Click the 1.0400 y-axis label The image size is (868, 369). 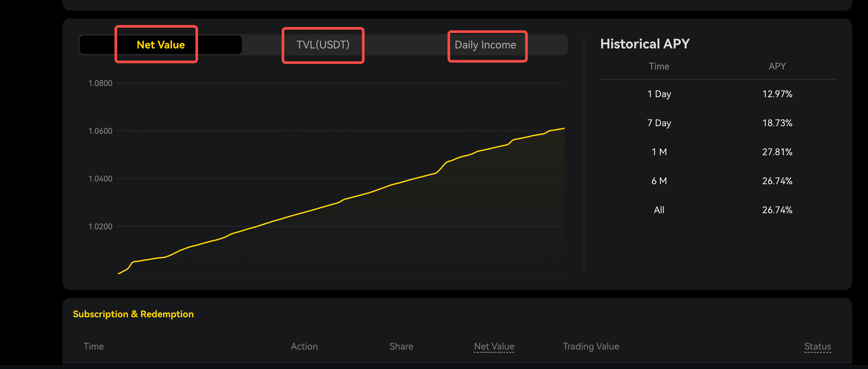[100, 179]
